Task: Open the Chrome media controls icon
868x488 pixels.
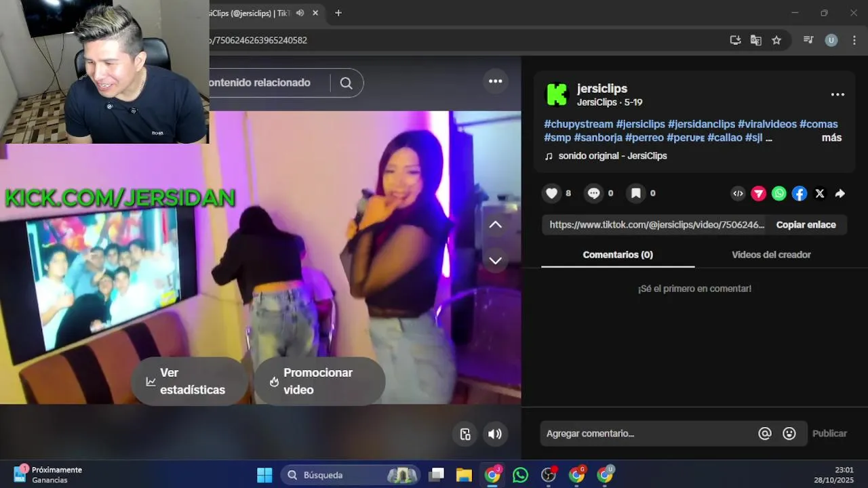Action: 808,40
